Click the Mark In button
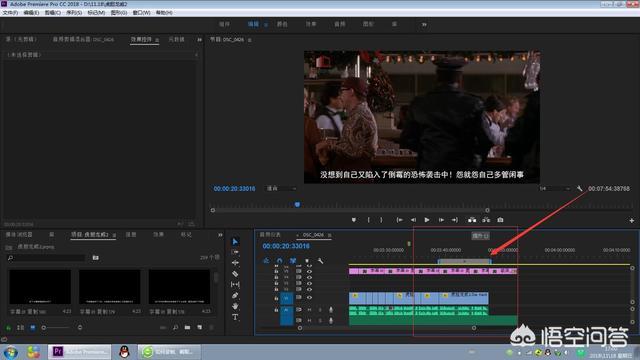Screen dimensions: 640x360 click(369, 220)
